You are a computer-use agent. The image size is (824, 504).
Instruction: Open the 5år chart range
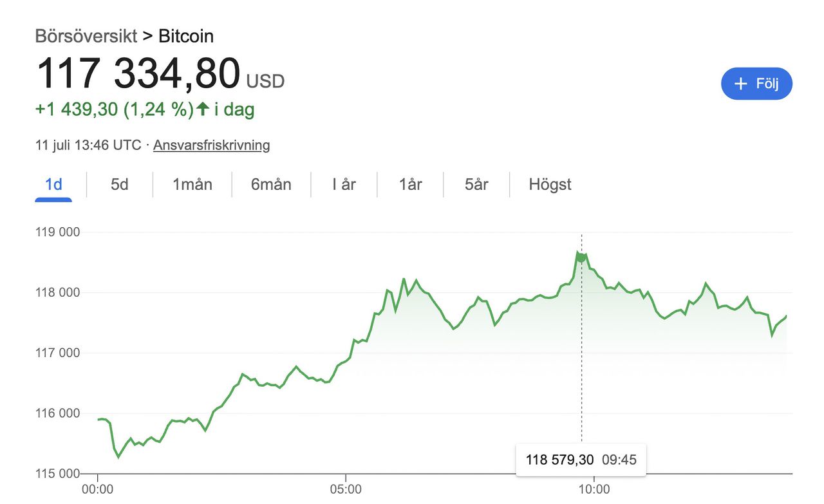476,185
